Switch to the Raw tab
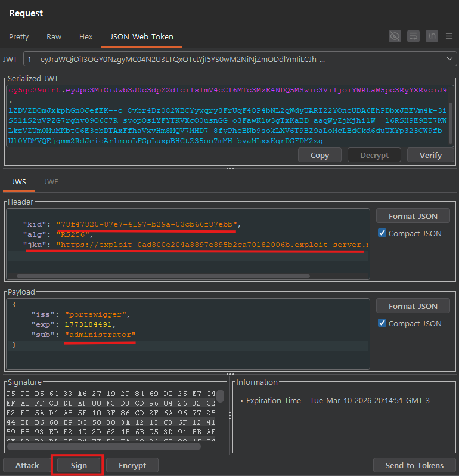The height and width of the screenshot is (476, 459). [54, 36]
